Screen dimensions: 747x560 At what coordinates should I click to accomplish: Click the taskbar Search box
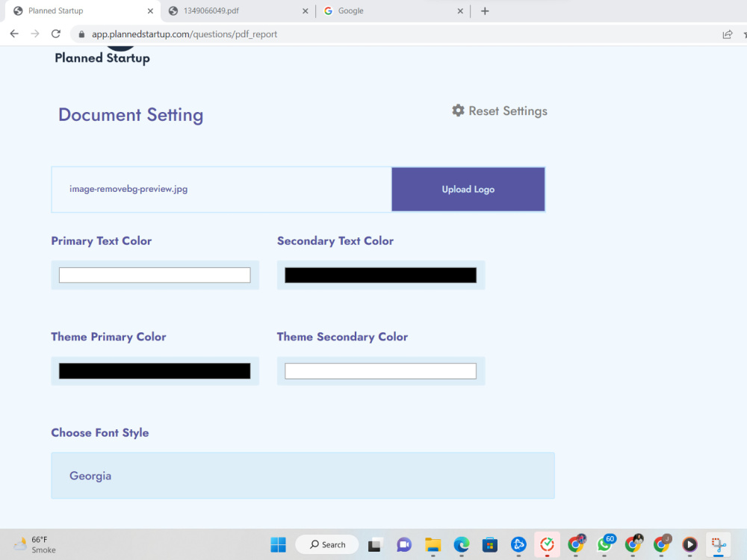pyautogui.click(x=327, y=544)
